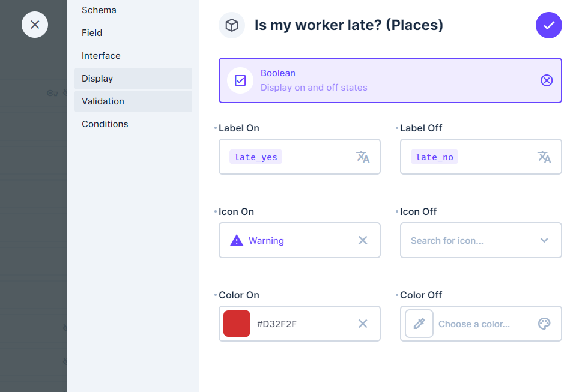Remove the Boolean display selection
This screenshot has width=576, height=392.
(x=547, y=80)
